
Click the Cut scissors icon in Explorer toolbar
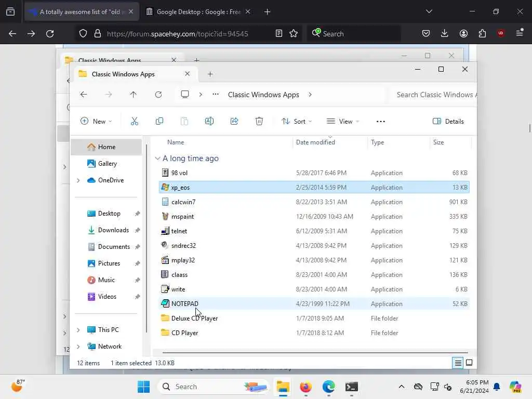pos(135,121)
